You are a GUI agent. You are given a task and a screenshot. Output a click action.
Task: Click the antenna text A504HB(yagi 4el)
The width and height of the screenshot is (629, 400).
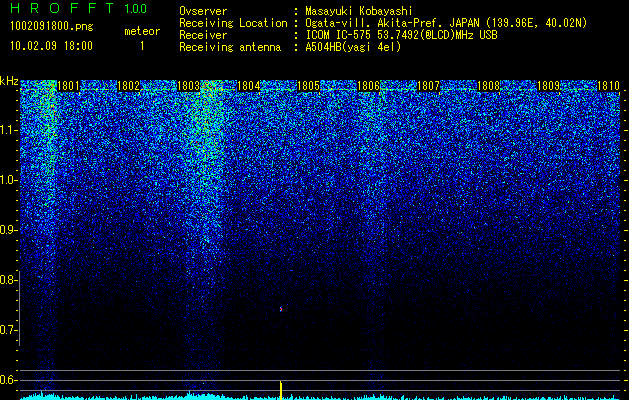click(353, 47)
